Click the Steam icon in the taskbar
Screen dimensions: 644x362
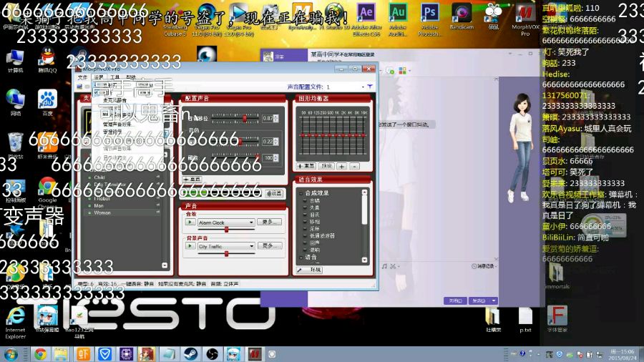[x=191, y=353]
